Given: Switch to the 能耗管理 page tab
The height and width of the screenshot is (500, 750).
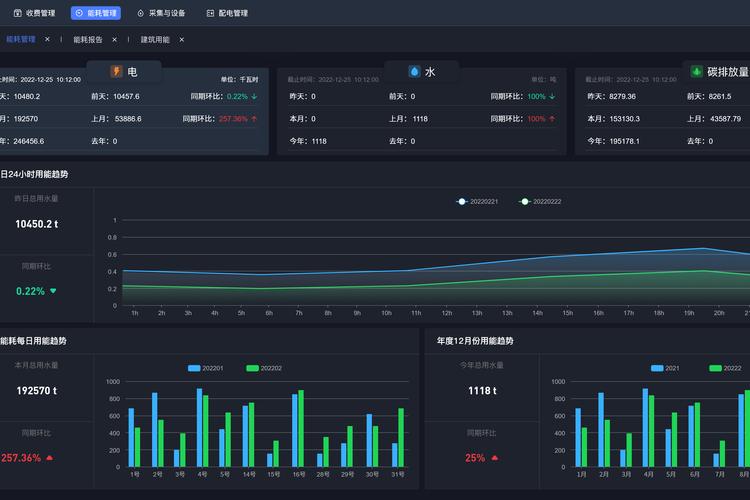Looking at the screenshot, I should tap(21, 39).
